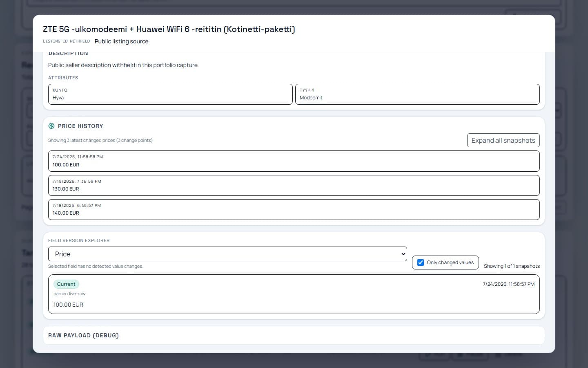The image size is (588, 368).
Task: Click the Attributes section label
Action: (x=63, y=78)
